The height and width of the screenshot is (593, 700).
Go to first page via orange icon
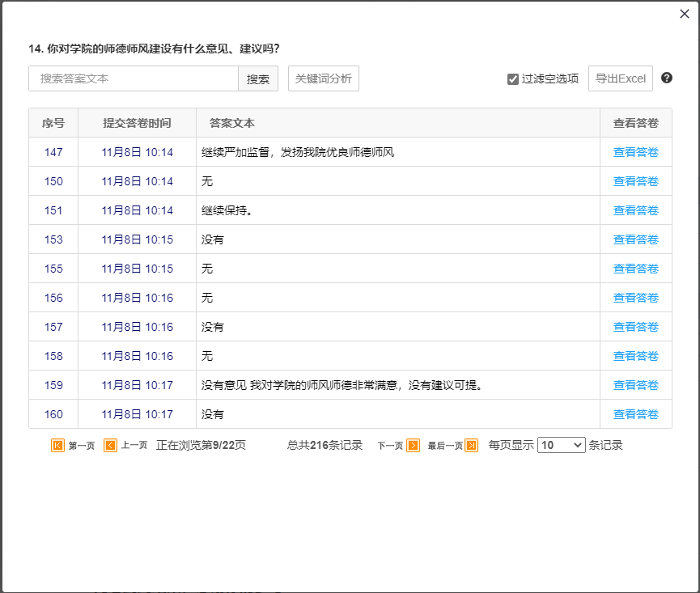pos(58,445)
